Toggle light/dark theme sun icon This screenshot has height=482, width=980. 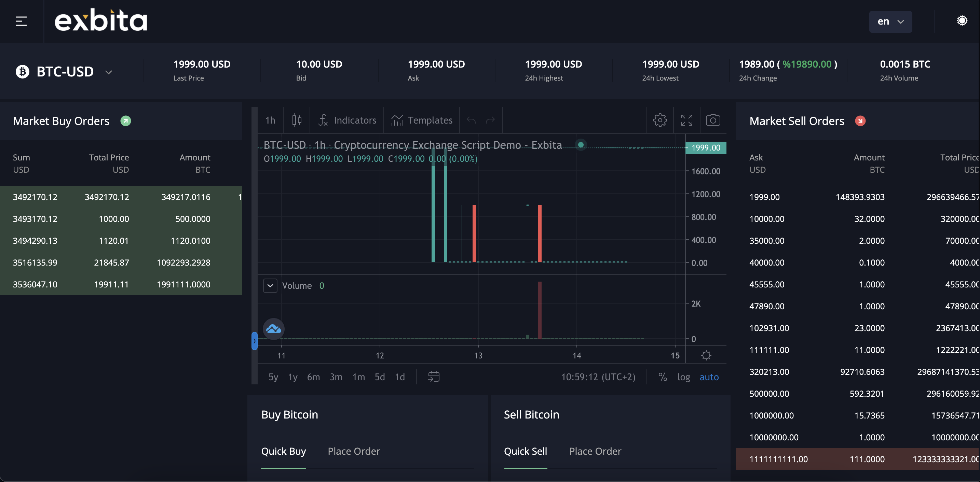[x=962, y=20]
